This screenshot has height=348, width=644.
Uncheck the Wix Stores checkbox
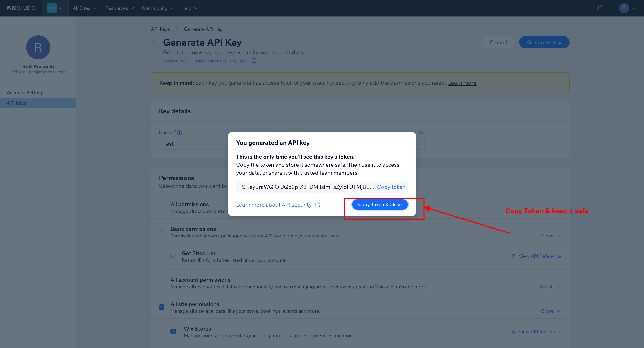tap(173, 331)
